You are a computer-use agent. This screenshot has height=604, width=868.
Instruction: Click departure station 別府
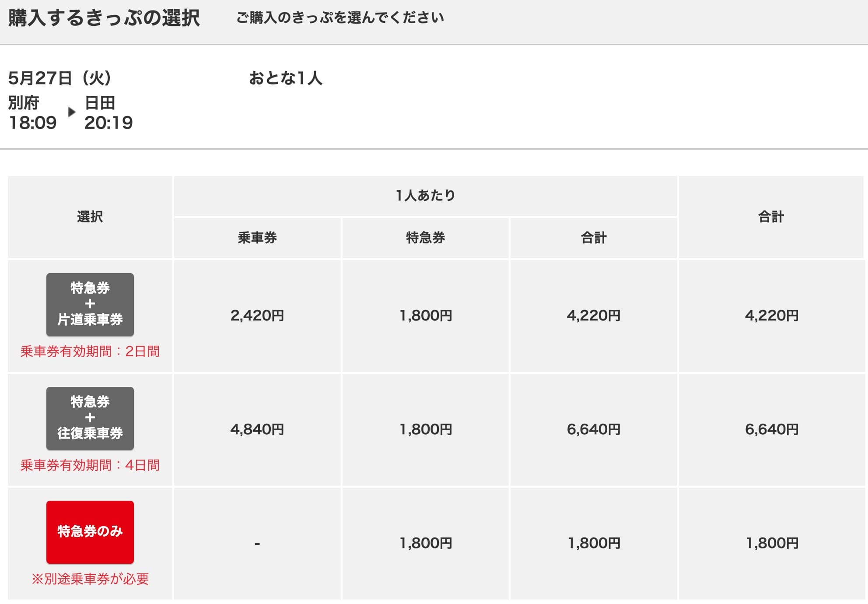tap(24, 103)
